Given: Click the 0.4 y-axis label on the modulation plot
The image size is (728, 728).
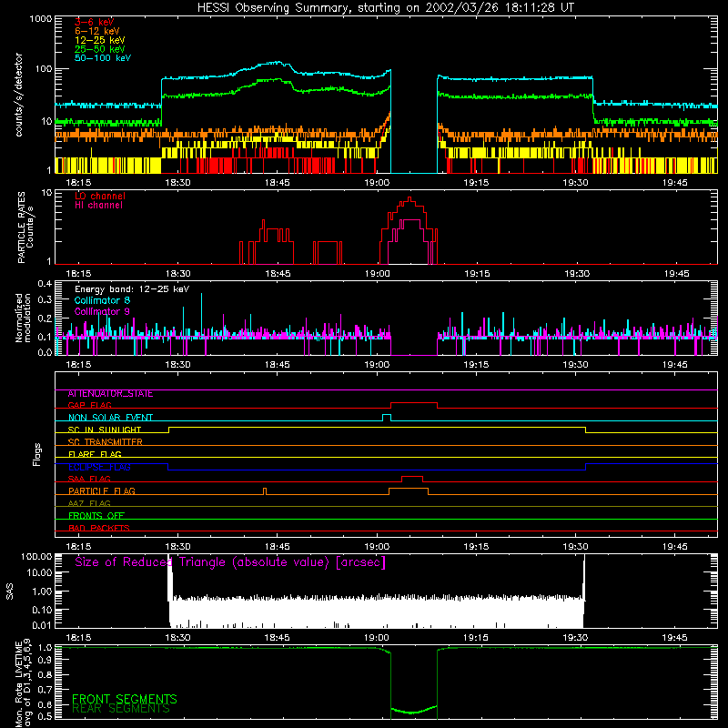Looking at the screenshot, I should click(45, 284).
